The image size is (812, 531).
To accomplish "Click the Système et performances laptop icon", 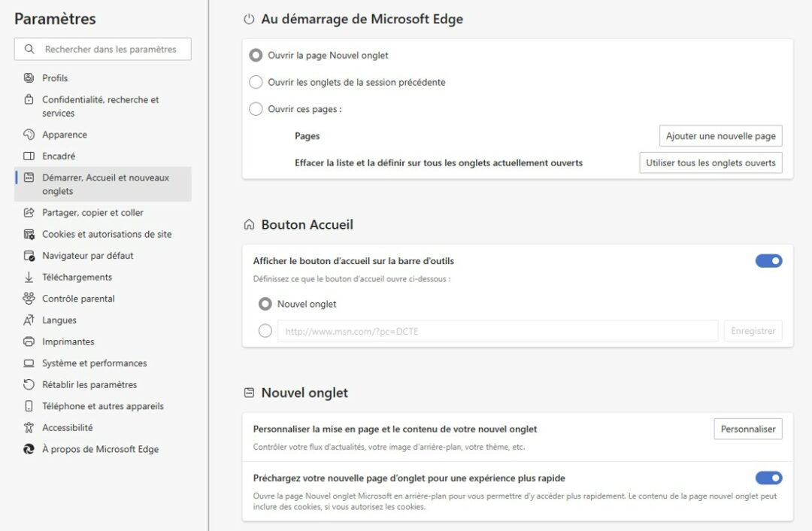I will coord(29,363).
